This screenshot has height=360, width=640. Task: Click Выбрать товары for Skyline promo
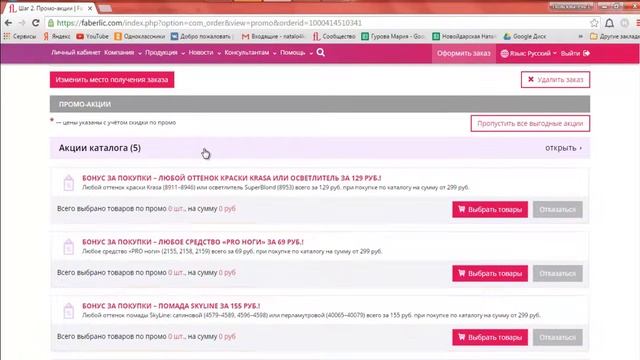pos(490,338)
